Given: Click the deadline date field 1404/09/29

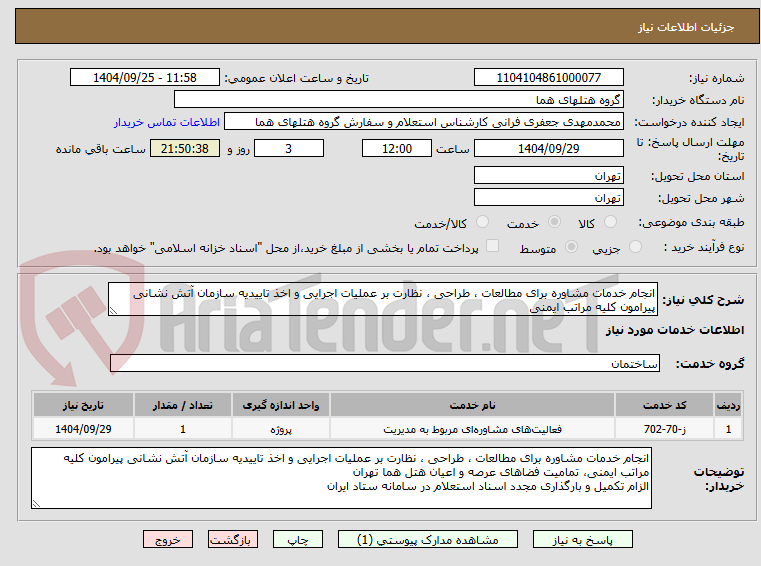Looking at the screenshot, I should pyautogui.click(x=548, y=149).
